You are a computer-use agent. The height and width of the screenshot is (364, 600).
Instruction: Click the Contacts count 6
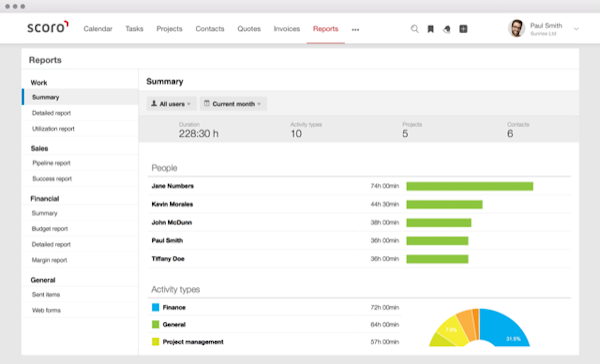(510, 134)
